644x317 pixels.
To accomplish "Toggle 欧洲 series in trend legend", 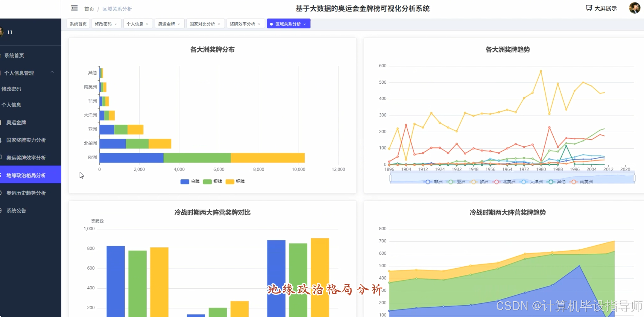I will coord(479,182).
